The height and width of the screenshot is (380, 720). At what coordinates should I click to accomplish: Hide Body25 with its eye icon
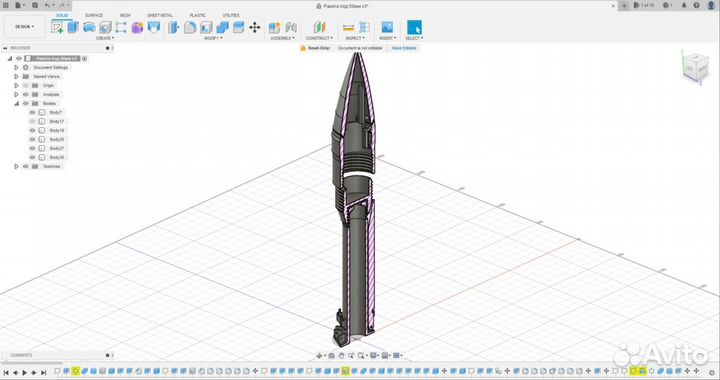tap(32, 140)
